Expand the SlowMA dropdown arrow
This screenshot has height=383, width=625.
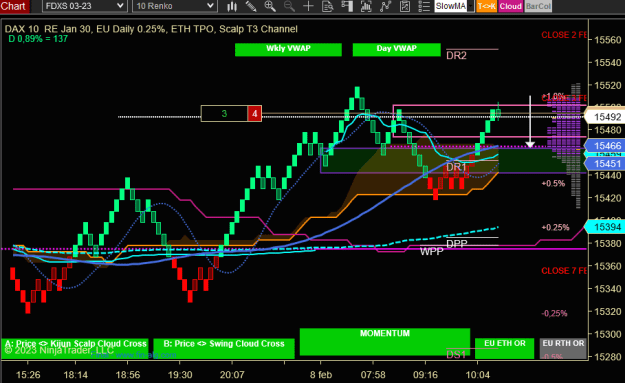(x=471, y=6)
